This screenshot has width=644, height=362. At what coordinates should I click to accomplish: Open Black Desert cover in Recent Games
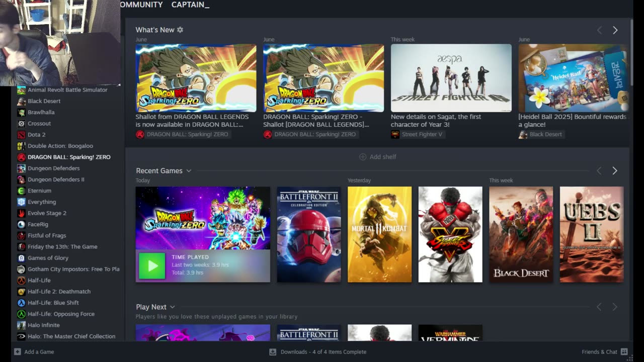click(x=521, y=234)
